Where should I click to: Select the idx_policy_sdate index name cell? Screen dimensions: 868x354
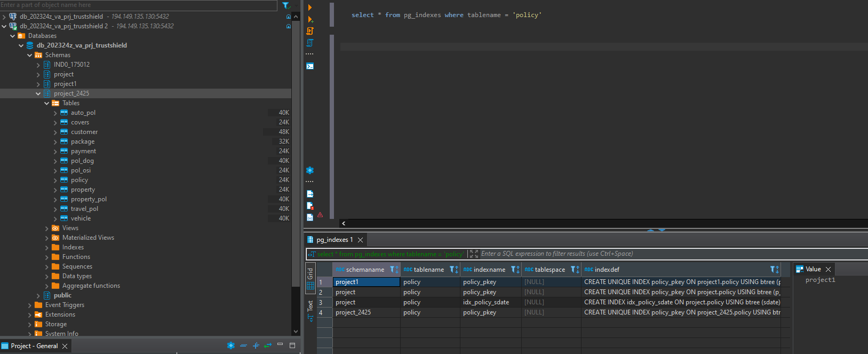[486, 302]
